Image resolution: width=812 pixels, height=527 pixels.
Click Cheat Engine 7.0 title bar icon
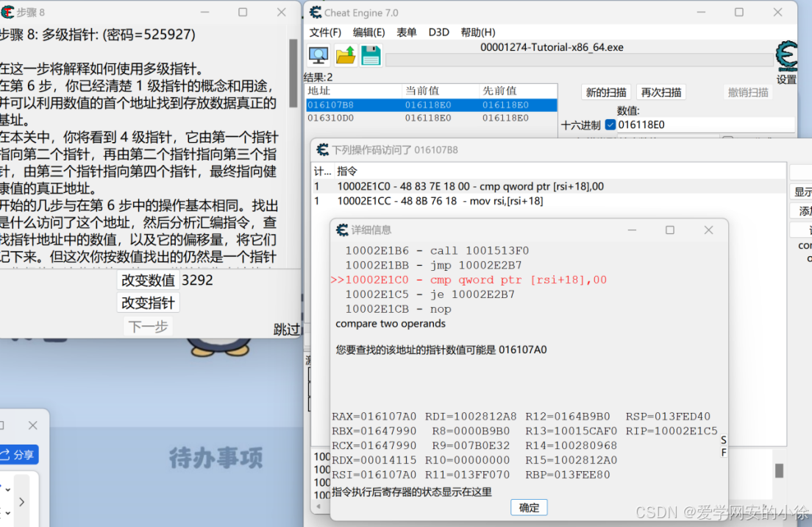tap(316, 12)
